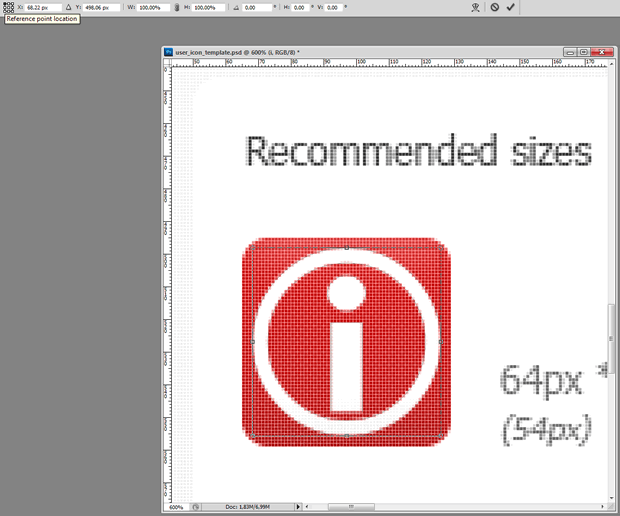Click the horizontal ruler at top of document
Screen dimensions: 620x516
click(x=389, y=62)
